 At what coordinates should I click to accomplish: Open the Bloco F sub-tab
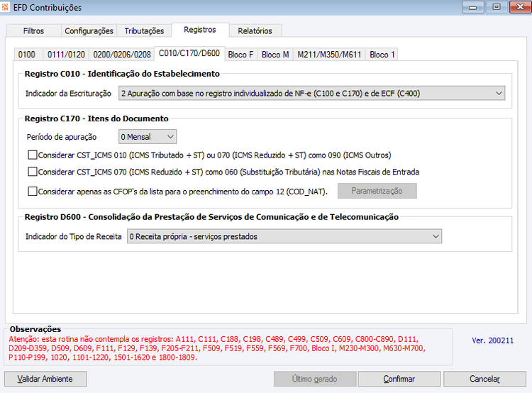tap(240, 55)
